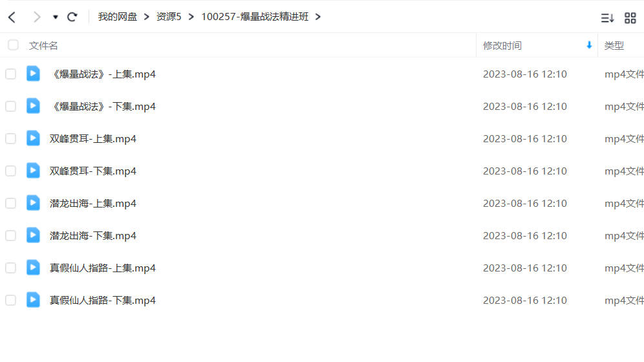Go to 我的网盘 breadcrumb root
Viewport: 644px width, 362px height.
pyautogui.click(x=117, y=17)
